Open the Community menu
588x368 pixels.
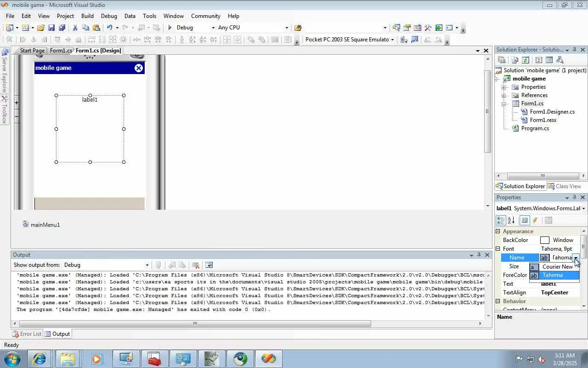tap(206, 16)
